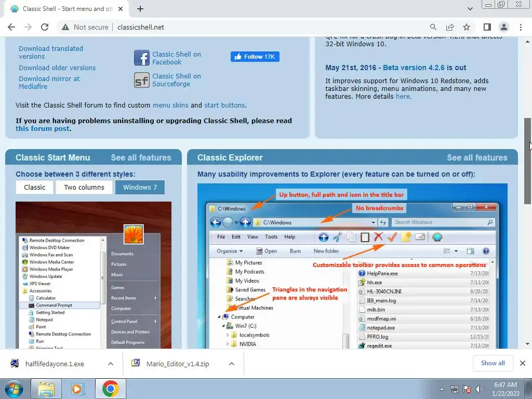Expand Mario_Editor_v1.4.zip download options arrow

click(232, 364)
